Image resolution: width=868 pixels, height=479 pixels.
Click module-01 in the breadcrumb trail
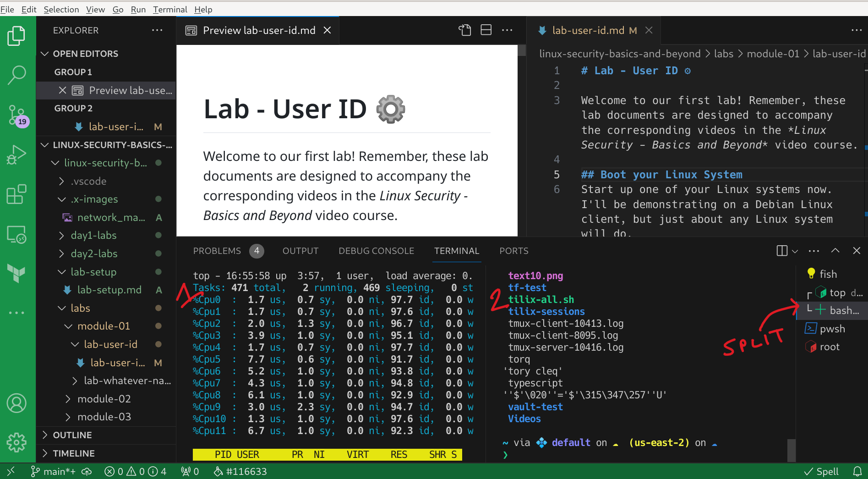coord(773,54)
